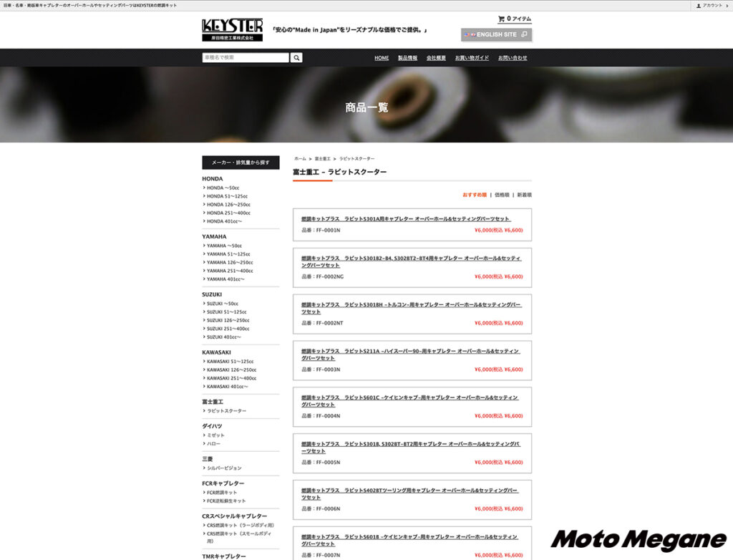Image resolution: width=733 pixels, height=560 pixels.
Task: Open 会社概要 navigation item
Action: pyautogui.click(x=436, y=58)
